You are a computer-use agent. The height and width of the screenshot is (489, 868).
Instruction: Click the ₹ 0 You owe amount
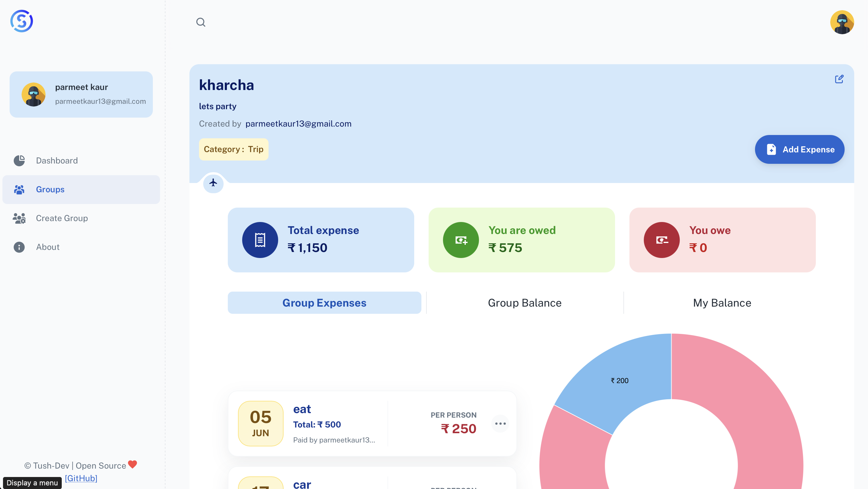pyautogui.click(x=698, y=248)
